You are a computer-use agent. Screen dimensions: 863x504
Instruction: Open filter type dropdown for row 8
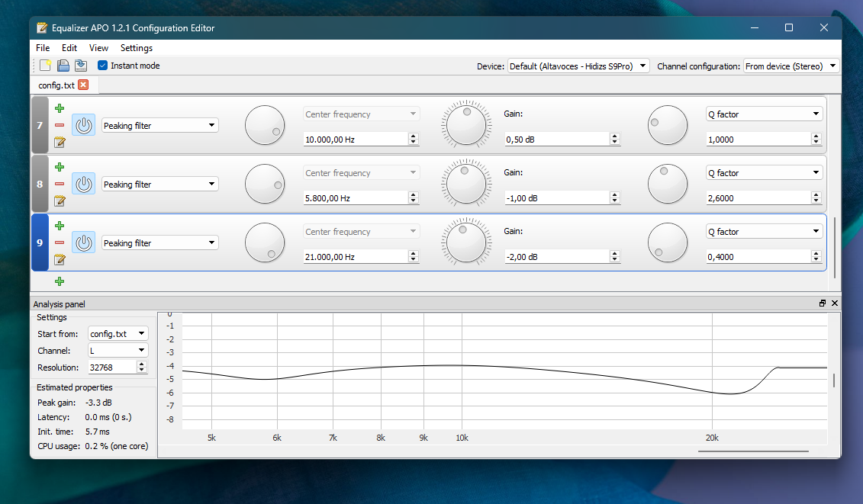159,184
